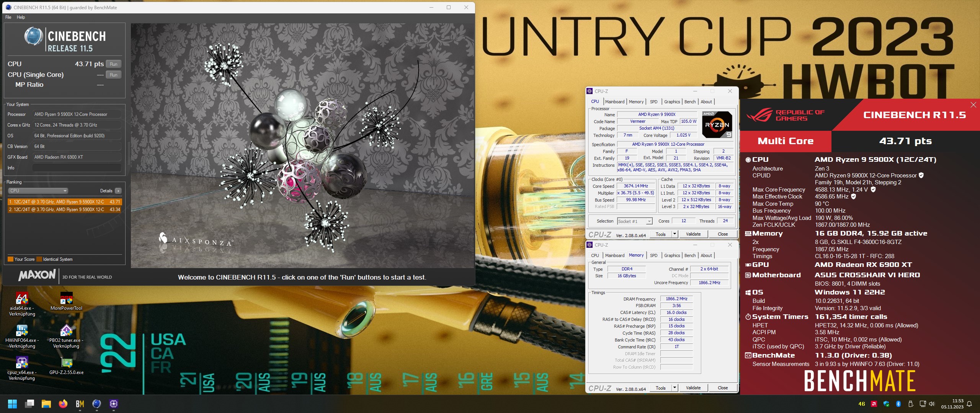
Task: Open Task View in the taskbar
Action: (x=29, y=404)
